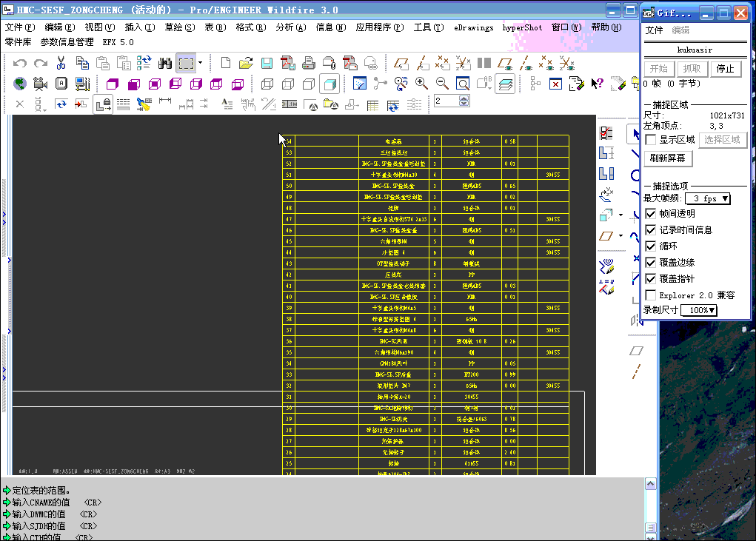
Task: Click the table insert grid icon
Action: [372, 104]
